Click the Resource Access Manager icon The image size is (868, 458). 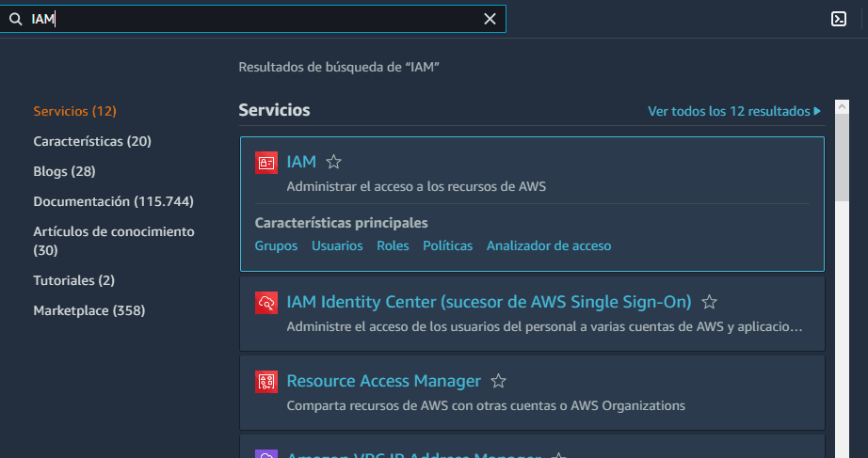(x=266, y=382)
